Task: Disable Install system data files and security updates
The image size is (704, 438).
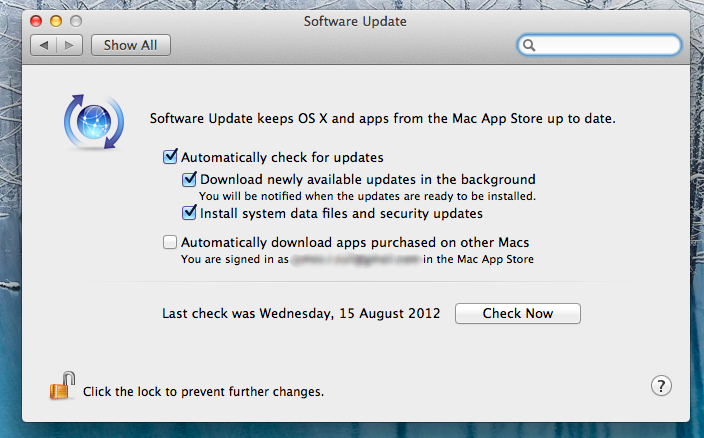Action: click(x=189, y=212)
